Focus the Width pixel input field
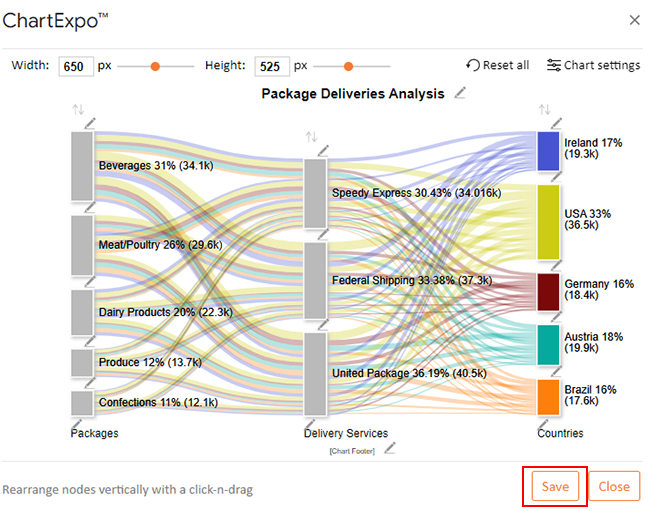Viewport: 648px width, 511px height. pos(76,66)
